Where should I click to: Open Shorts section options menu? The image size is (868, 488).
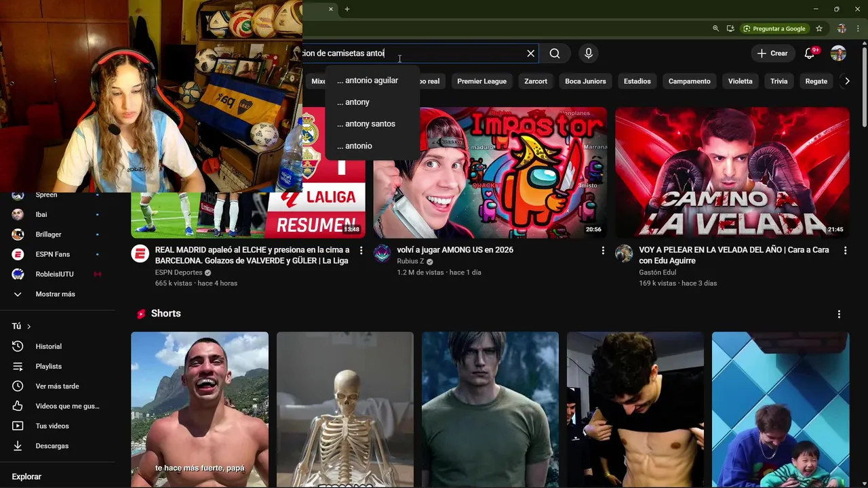839,314
